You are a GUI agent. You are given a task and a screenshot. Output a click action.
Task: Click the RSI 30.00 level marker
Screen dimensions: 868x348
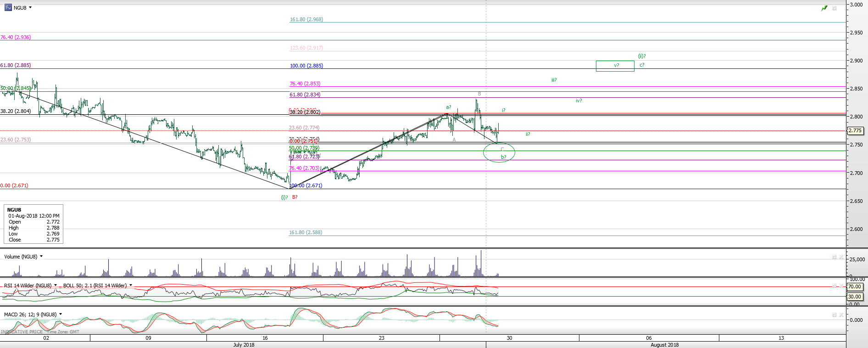click(854, 297)
